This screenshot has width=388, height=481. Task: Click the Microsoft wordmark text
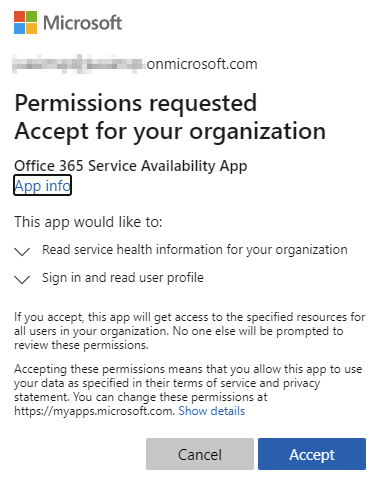pos(82,23)
